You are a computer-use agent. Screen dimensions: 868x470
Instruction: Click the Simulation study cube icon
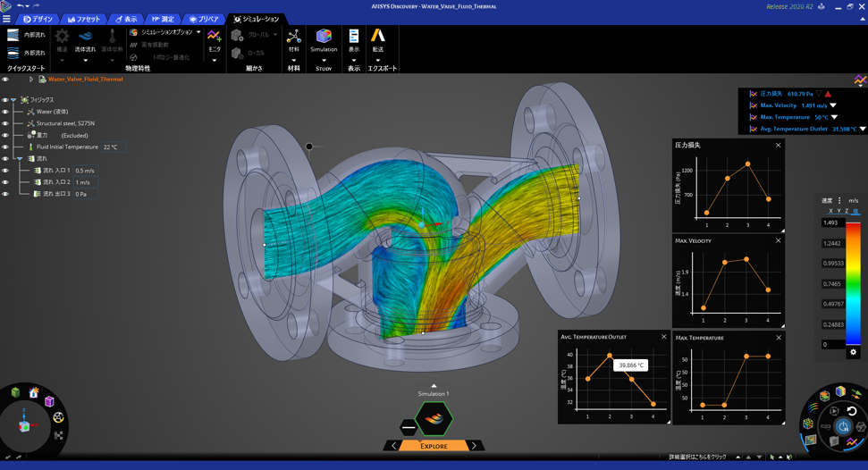[x=324, y=36]
